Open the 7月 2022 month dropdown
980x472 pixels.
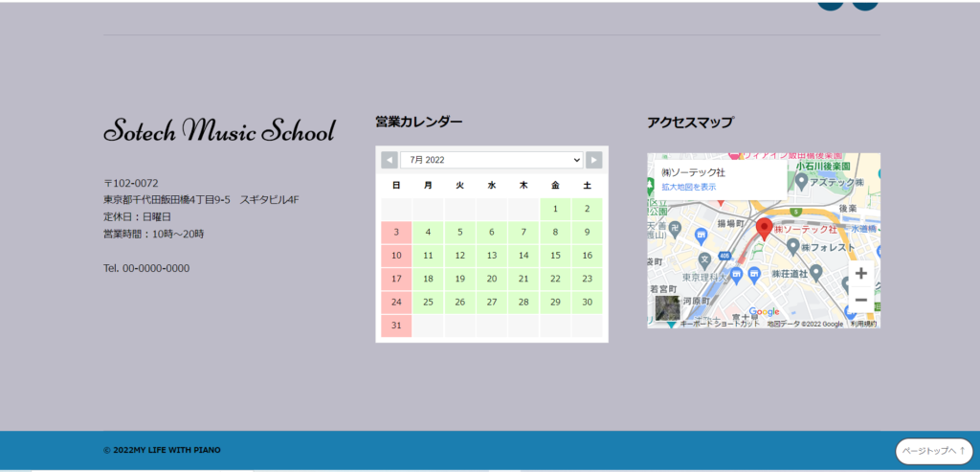pyautogui.click(x=492, y=160)
